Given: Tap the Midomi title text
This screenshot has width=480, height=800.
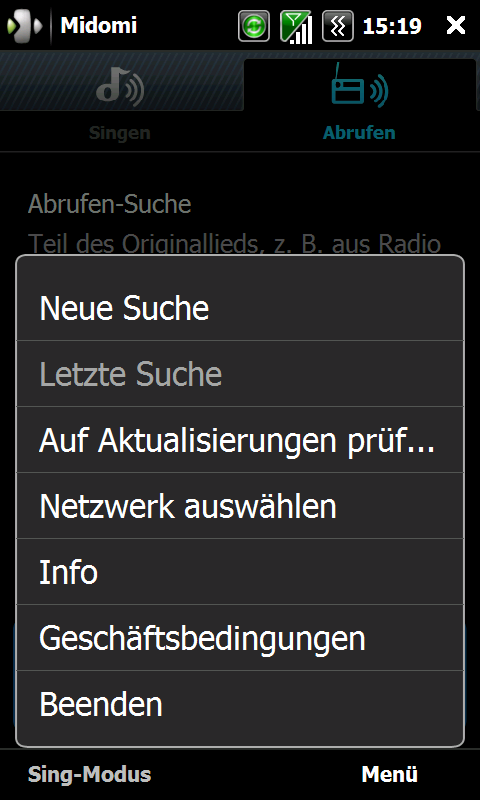Looking at the screenshot, I should click(98, 25).
